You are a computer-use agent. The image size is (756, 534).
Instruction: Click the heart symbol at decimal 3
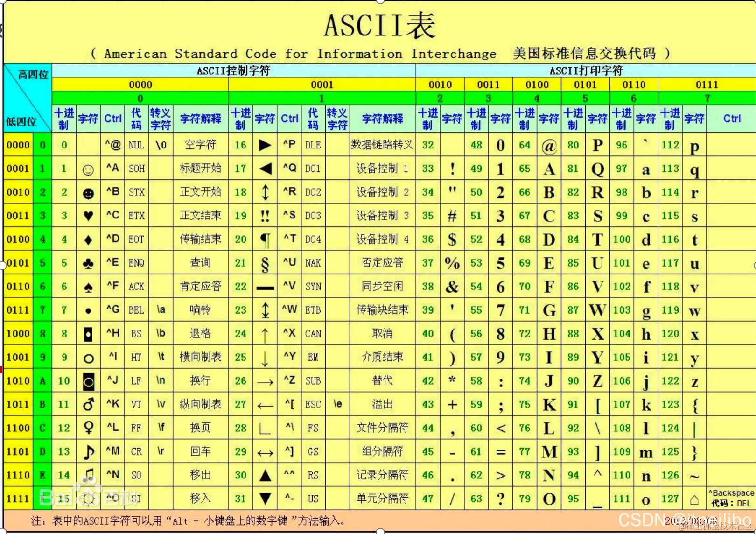click(88, 215)
